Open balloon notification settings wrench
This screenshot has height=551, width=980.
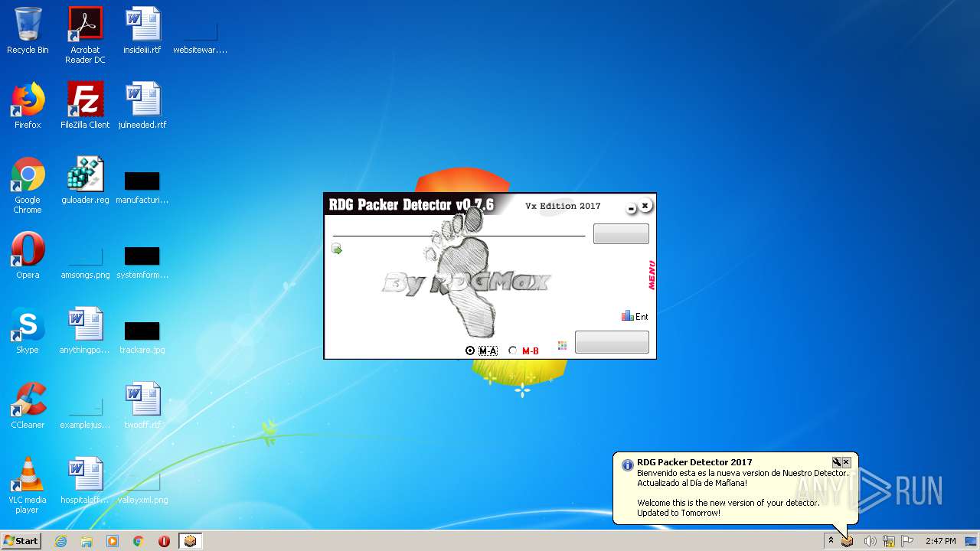[837, 462]
